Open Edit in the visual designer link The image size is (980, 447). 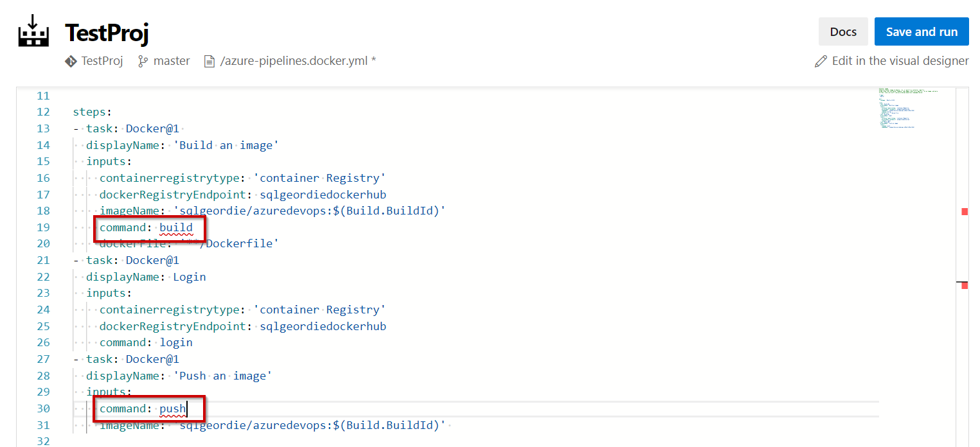[x=900, y=61]
